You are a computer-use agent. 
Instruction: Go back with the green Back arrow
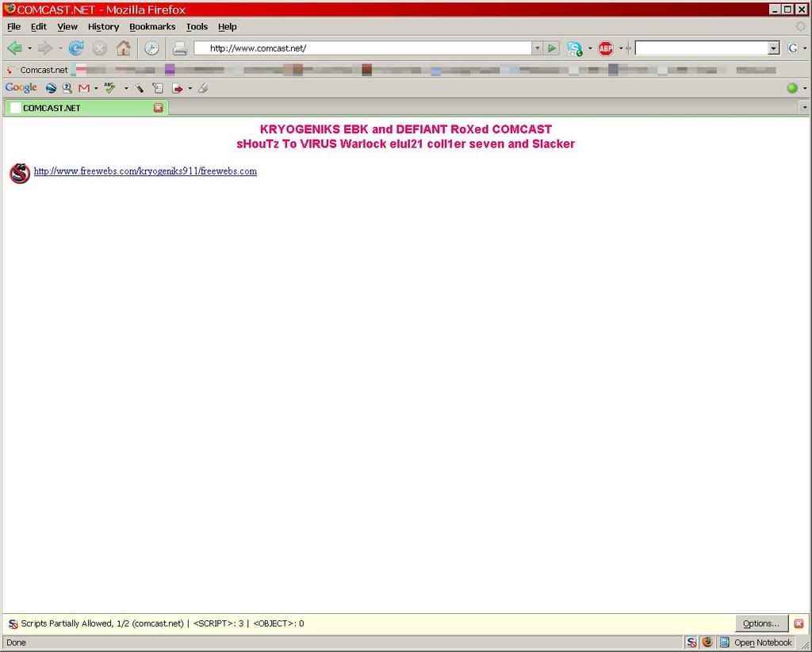[14, 48]
